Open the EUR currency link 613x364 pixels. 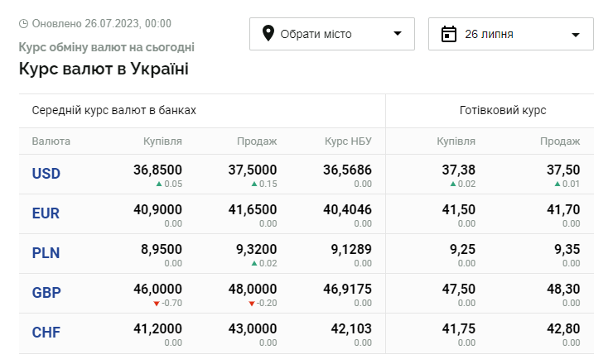[x=46, y=213]
